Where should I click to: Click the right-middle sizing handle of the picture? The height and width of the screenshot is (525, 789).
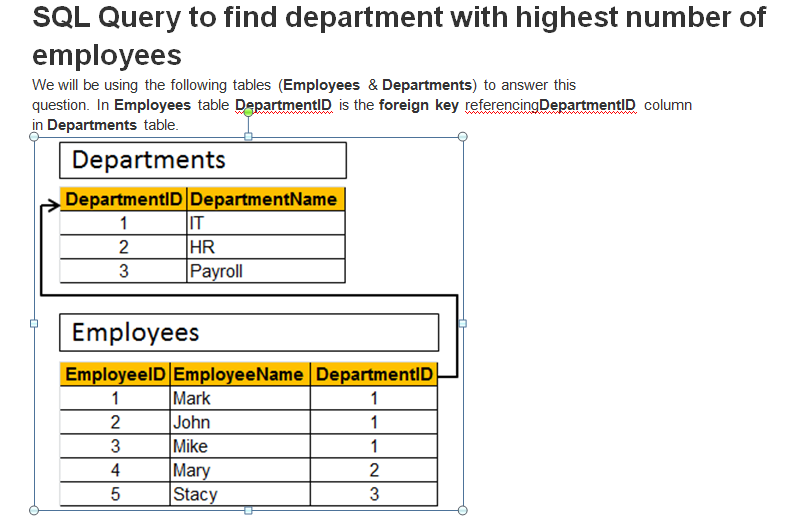tap(463, 324)
